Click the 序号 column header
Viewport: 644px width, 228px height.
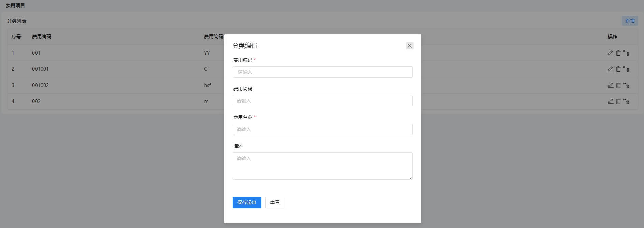[16, 37]
